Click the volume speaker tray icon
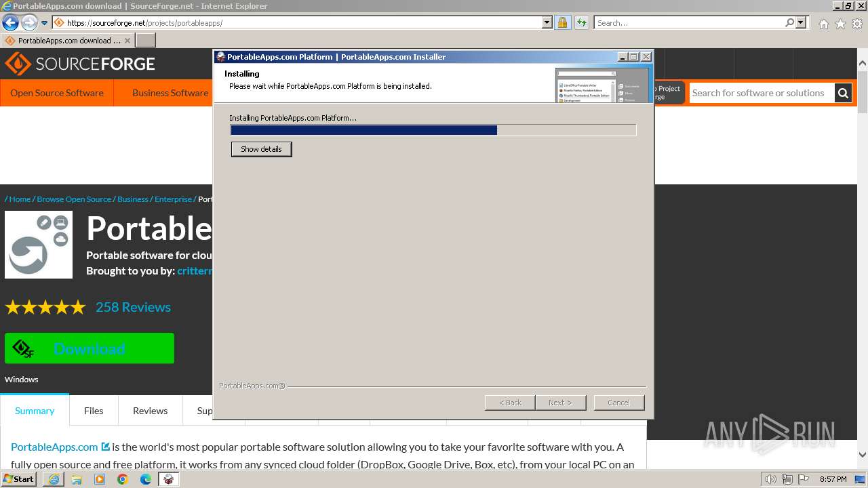Image resolution: width=868 pixels, height=488 pixels. (x=771, y=479)
